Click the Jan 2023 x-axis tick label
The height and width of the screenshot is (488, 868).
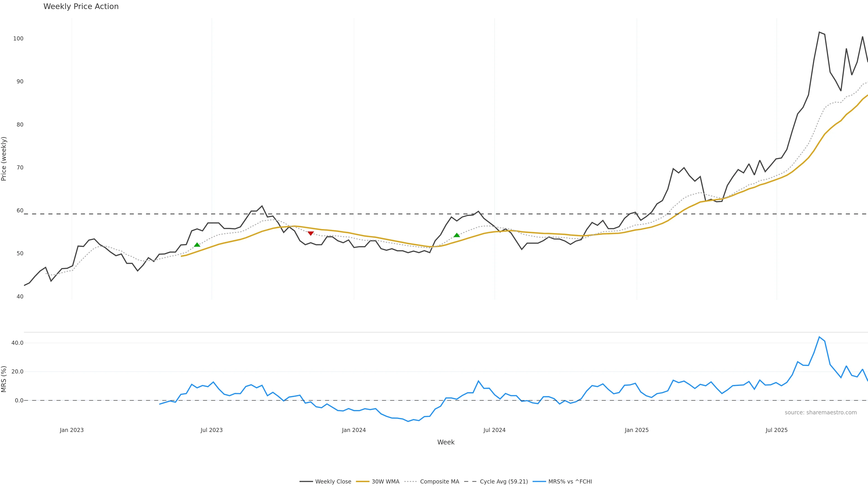[x=71, y=430]
